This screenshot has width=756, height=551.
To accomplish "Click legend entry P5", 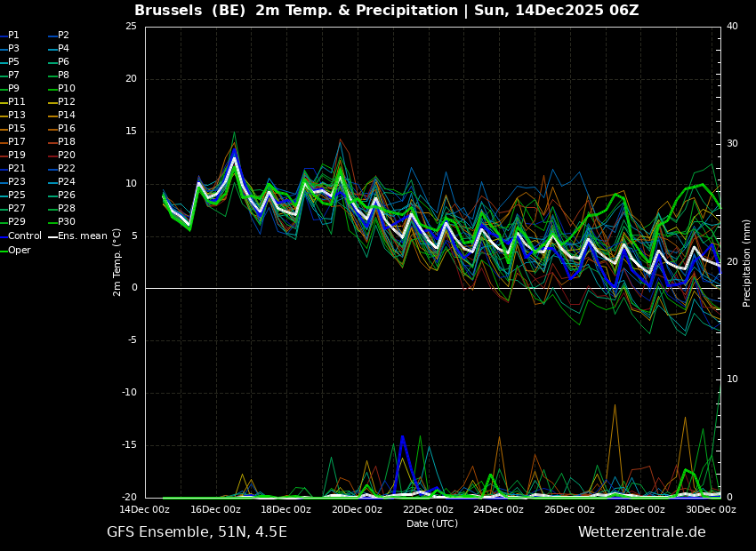I will (13, 61).
